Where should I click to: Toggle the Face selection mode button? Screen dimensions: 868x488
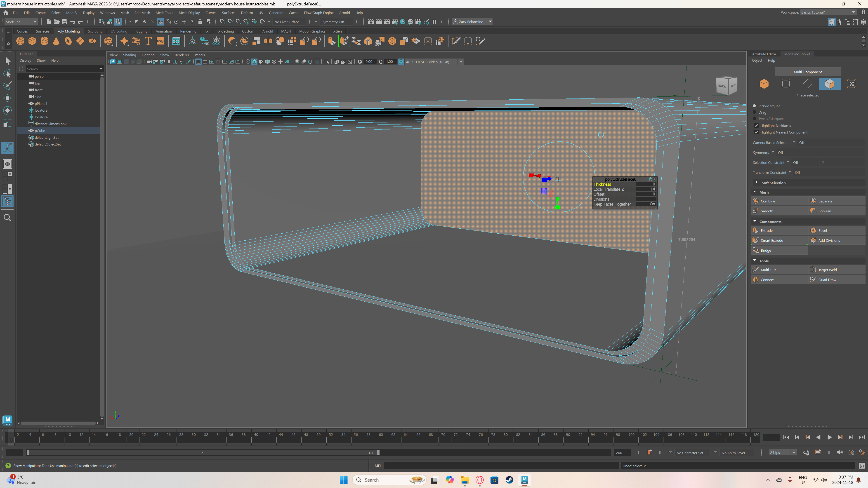[830, 84]
